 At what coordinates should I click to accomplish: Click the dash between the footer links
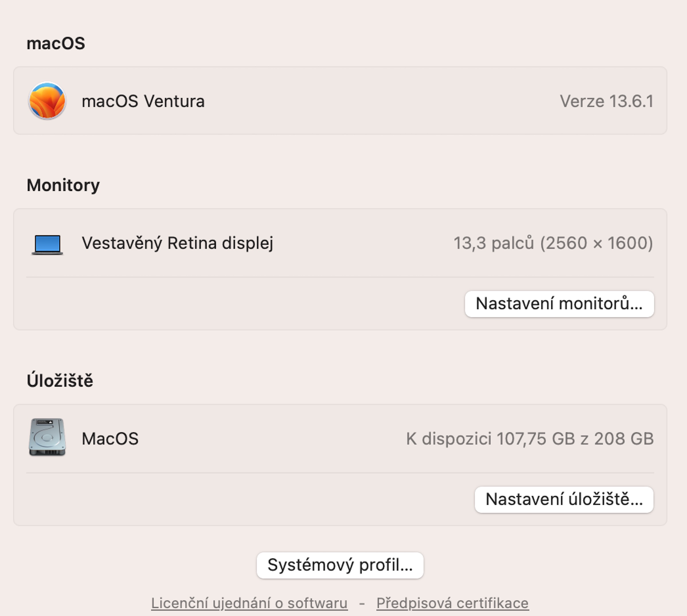[362, 603]
